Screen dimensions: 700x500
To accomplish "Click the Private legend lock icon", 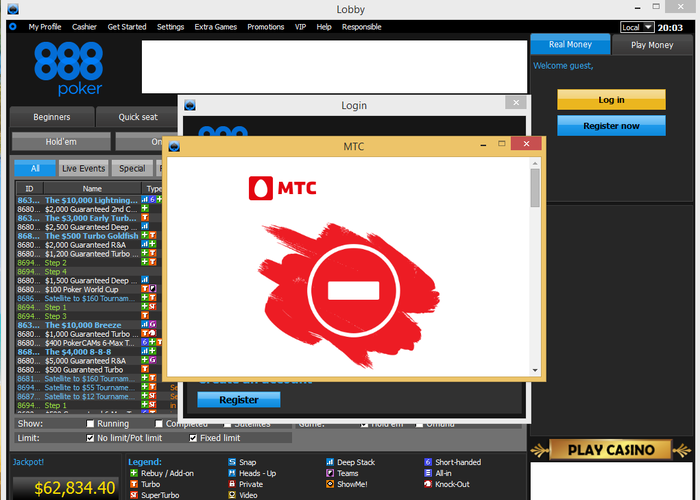I will click(x=232, y=484).
